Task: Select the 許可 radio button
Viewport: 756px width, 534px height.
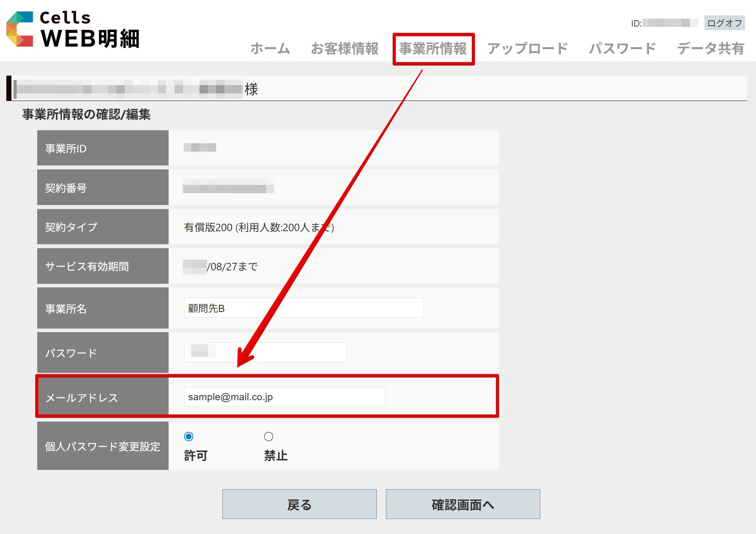Action: (189, 437)
